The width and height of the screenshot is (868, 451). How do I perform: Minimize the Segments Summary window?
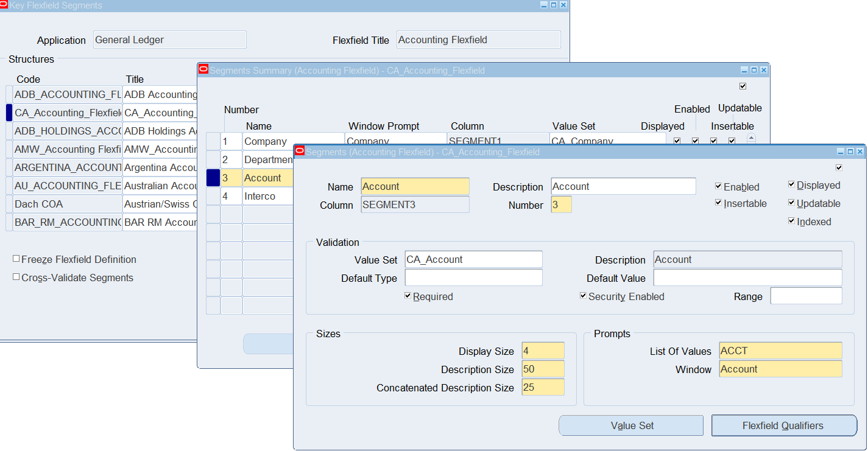point(744,70)
